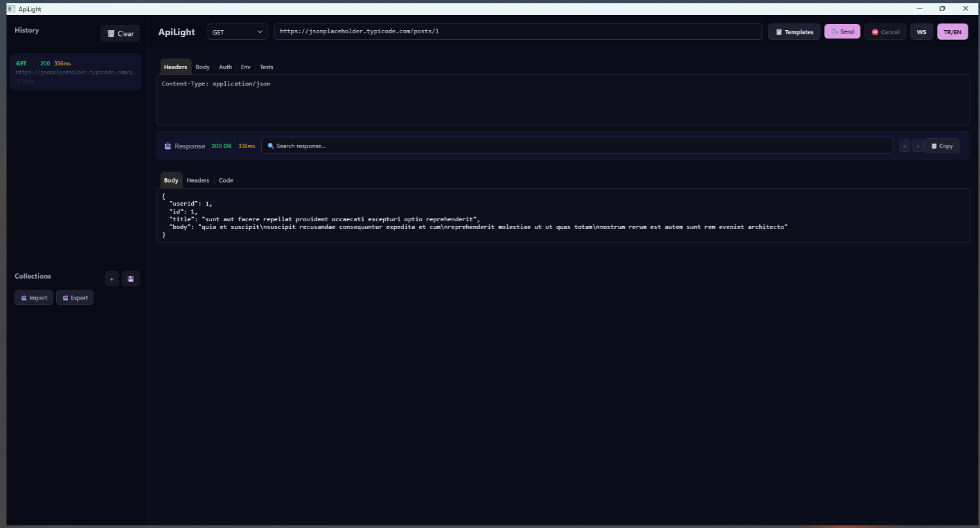Jump to next search match
This screenshot has height=528, width=980.
(917, 146)
